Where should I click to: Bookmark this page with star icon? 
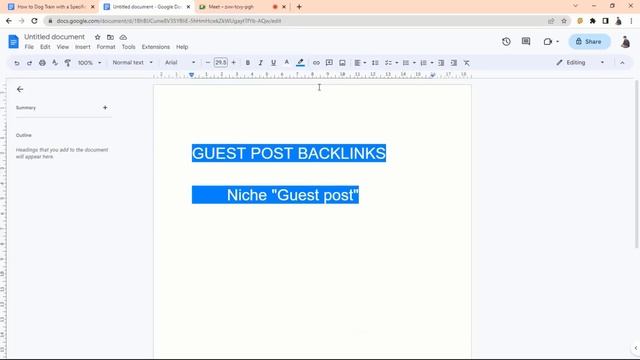point(564,21)
